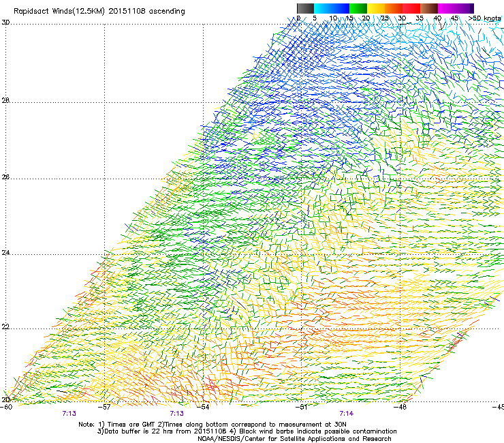Image resolution: width=504 pixels, height=443 pixels.
Task: Pick the orange 25-30 knots legend swatch
Action: [x=394, y=8]
